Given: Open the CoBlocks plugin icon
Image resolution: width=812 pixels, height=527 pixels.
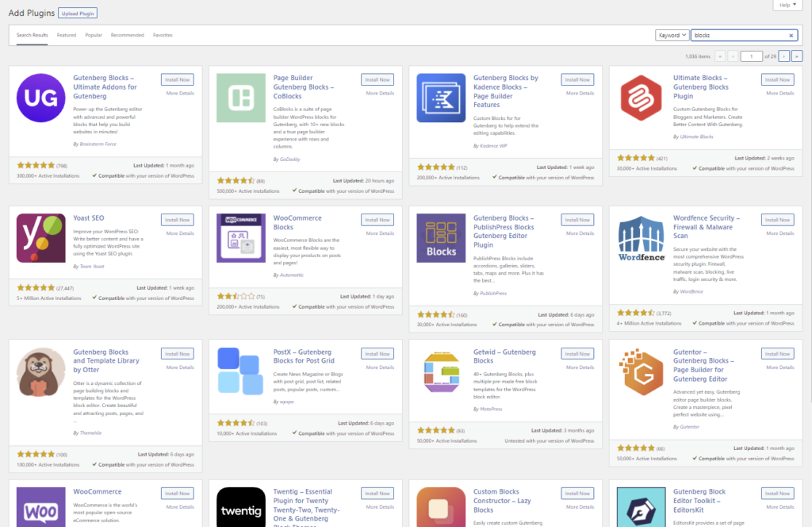Looking at the screenshot, I should point(241,98).
